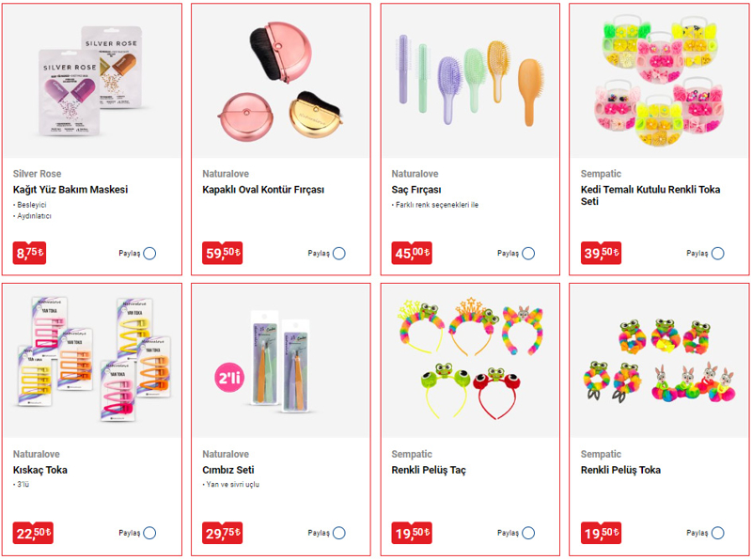This screenshot has width=752, height=560.
Task: Select Paylaş circle for Renkli Peluş Taç
Action: click(x=528, y=533)
